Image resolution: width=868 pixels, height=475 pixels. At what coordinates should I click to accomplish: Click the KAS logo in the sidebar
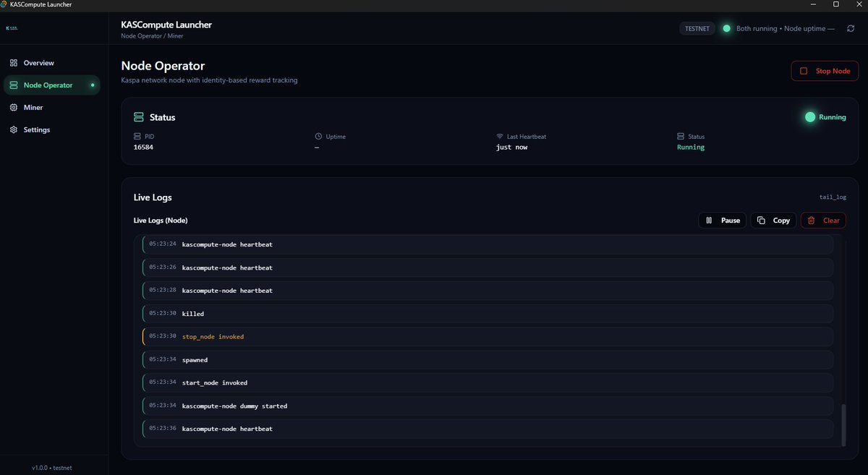tap(11, 28)
